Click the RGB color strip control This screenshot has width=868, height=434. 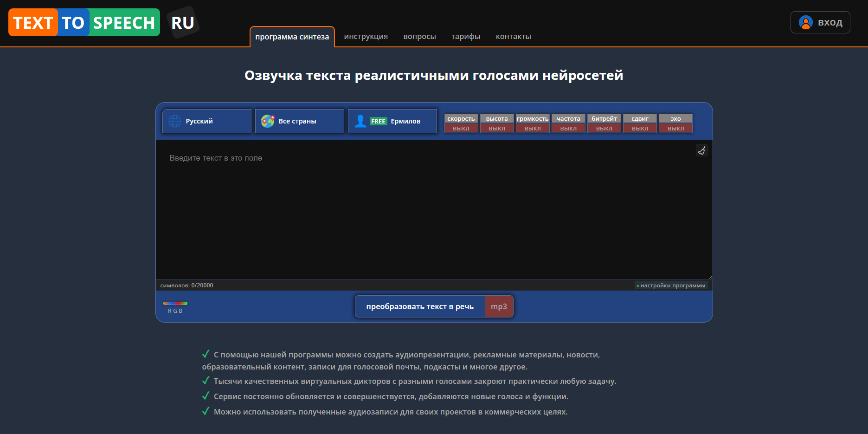click(x=175, y=304)
